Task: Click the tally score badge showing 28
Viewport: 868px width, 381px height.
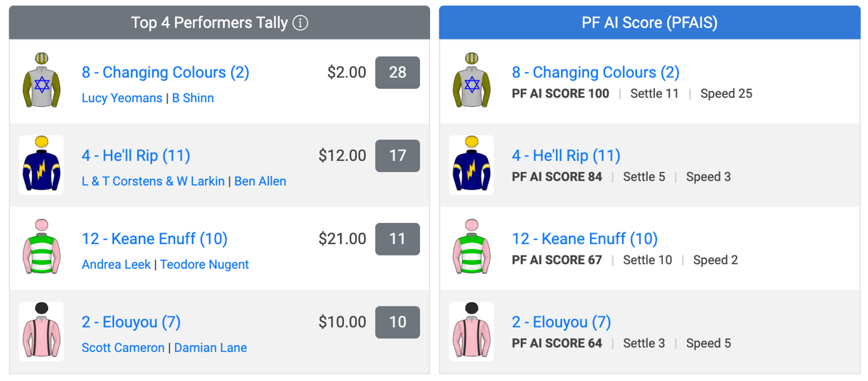Action: coord(397,72)
